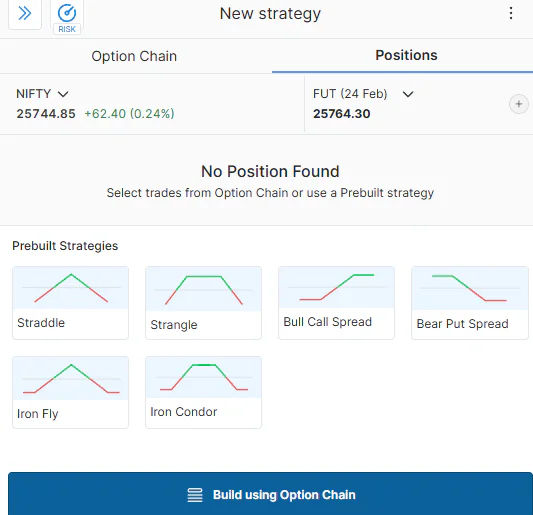
Task: Switch to the Option Chain tab
Action: [134, 56]
